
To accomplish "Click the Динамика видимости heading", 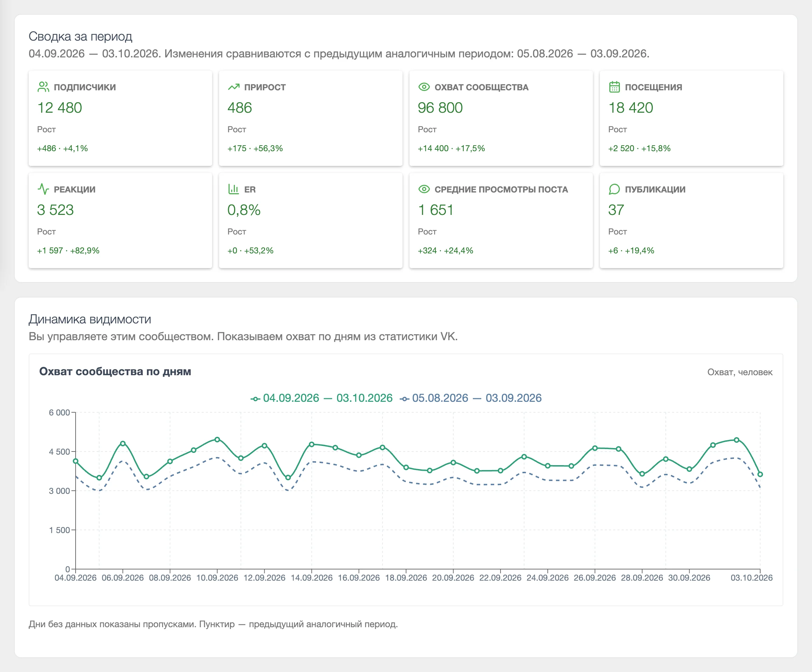I will tap(90, 319).
